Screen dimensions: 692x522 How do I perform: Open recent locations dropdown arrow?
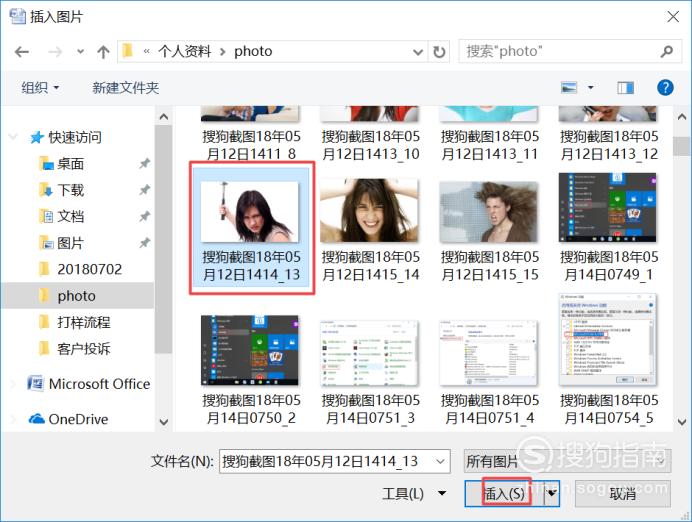pos(80,52)
